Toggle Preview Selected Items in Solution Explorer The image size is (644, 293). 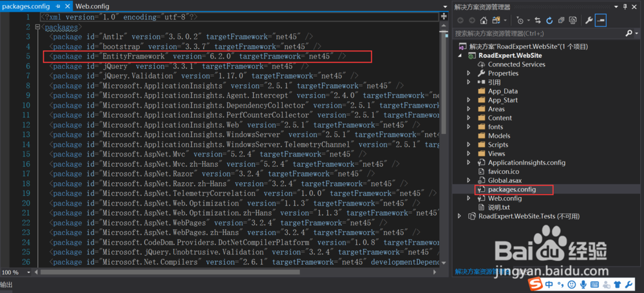coord(601,20)
